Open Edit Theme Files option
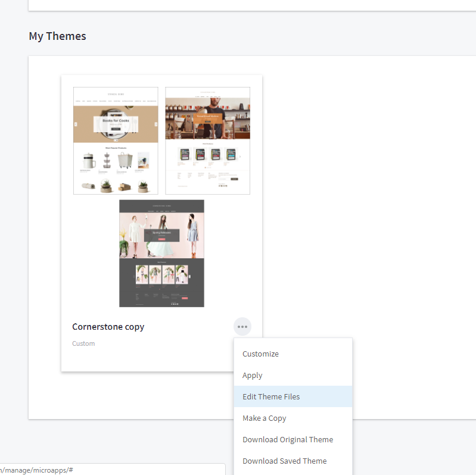This screenshot has height=475, width=476. 271,396
